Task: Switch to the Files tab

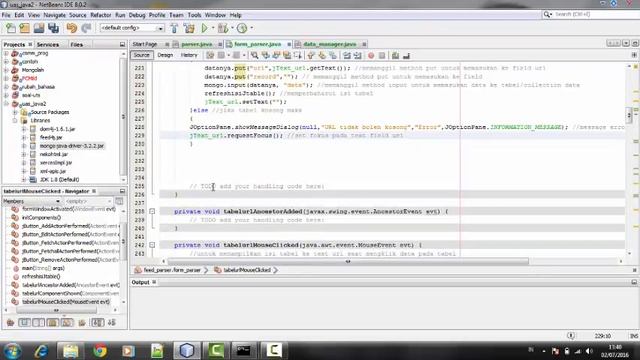Action: click(x=77, y=44)
